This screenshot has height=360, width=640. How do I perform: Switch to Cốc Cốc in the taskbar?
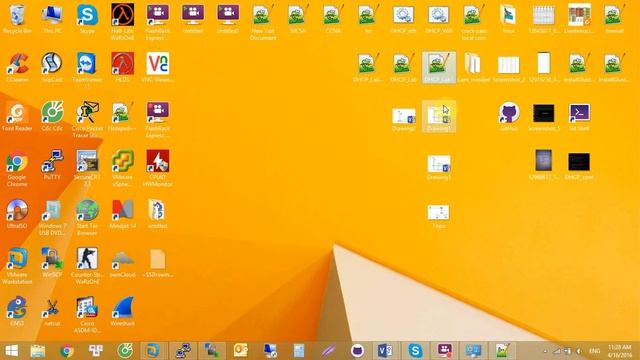tap(125, 351)
